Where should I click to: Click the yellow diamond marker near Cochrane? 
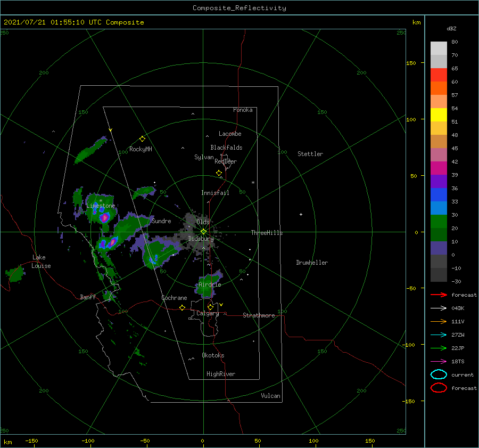pyautogui.click(x=182, y=307)
